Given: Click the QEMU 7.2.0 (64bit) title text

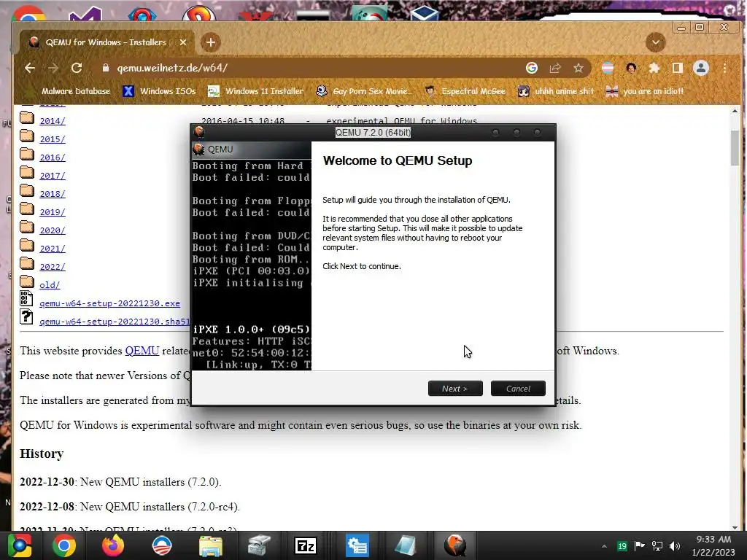Looking at the screenshot, I should (373, 133).
